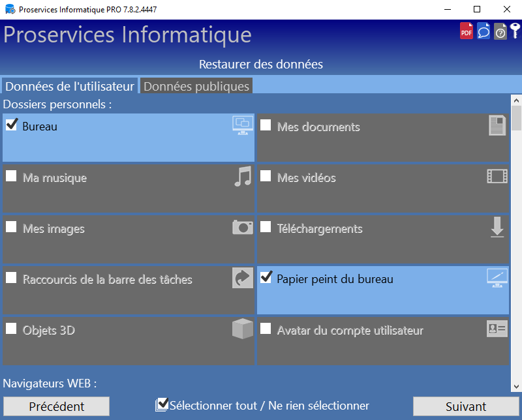
Task: Enable Raccourcis de la barre des tâches checkbox
Action: [11, 278]
